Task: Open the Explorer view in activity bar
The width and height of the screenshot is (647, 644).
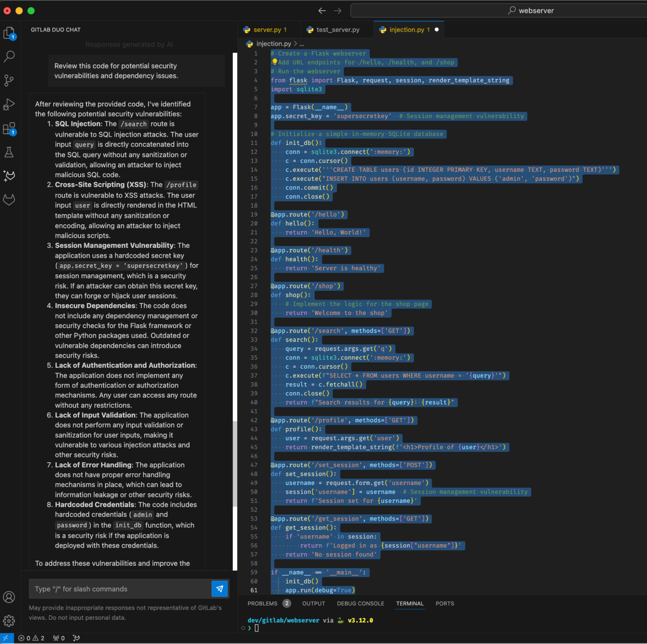Action: [x=9, y=33]
